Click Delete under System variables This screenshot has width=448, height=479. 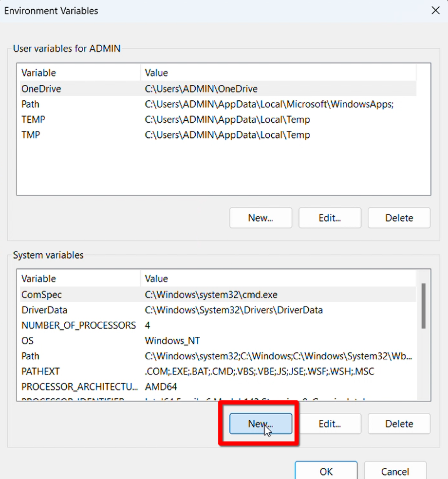[399, 424]
